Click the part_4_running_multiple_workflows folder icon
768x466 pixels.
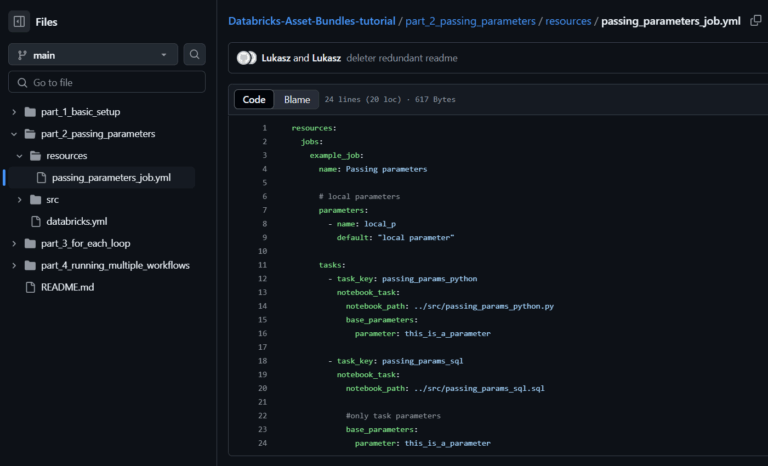[x=30, y=265]
